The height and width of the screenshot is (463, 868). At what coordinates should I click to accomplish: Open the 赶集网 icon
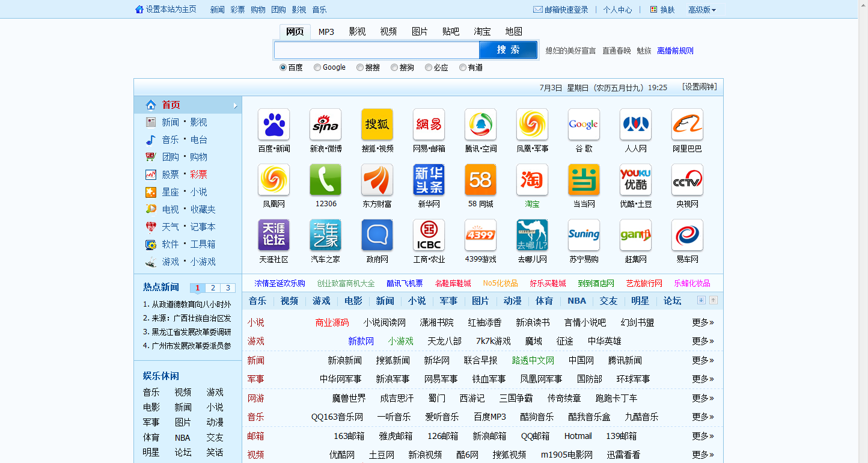[x=635, y=235]
